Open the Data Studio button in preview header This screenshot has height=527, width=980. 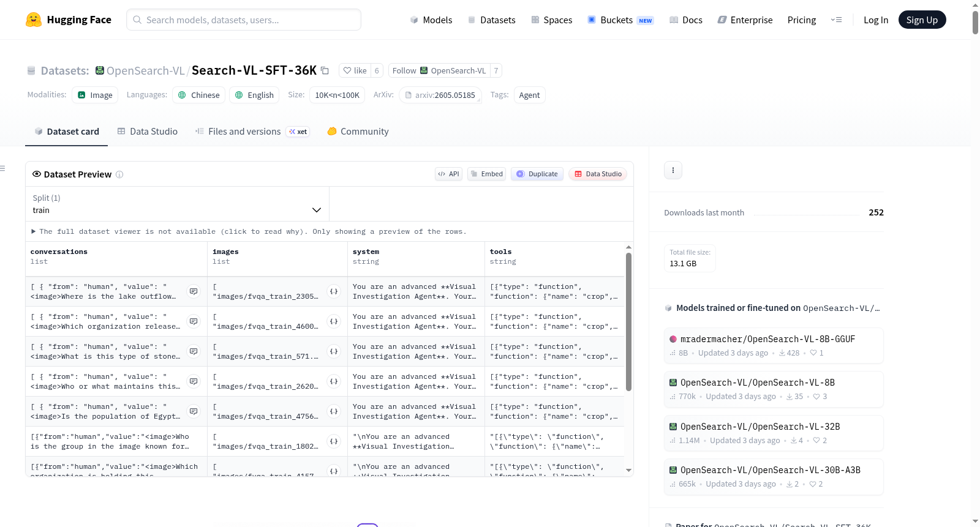[x=598, y=174]
